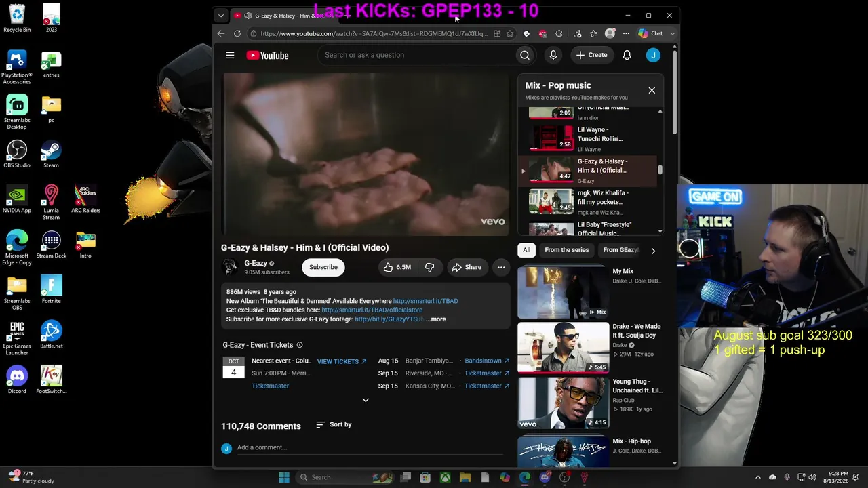Expand the event tickets list chevron
This screenshot has height=488, width=868.
point(366,401)
